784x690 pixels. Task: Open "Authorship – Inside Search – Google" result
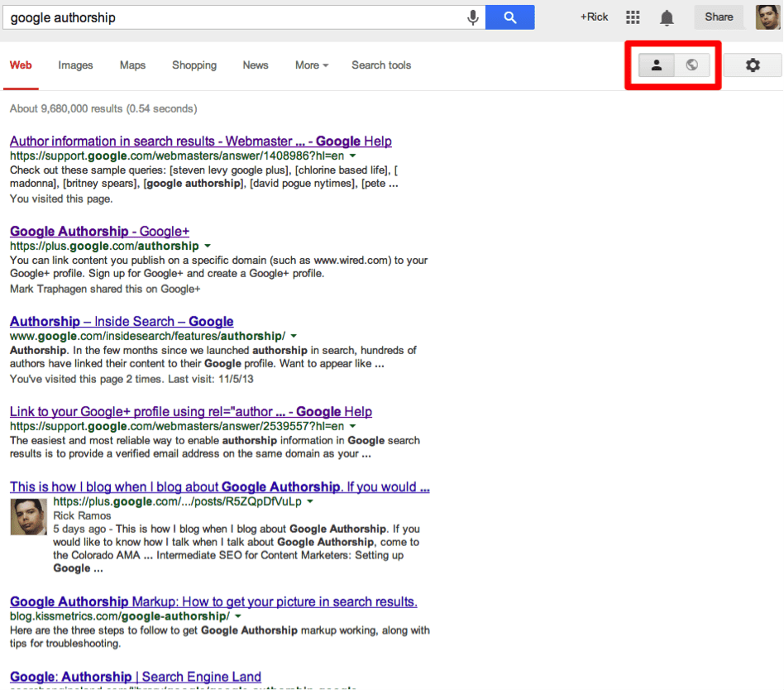pos(122,321)
